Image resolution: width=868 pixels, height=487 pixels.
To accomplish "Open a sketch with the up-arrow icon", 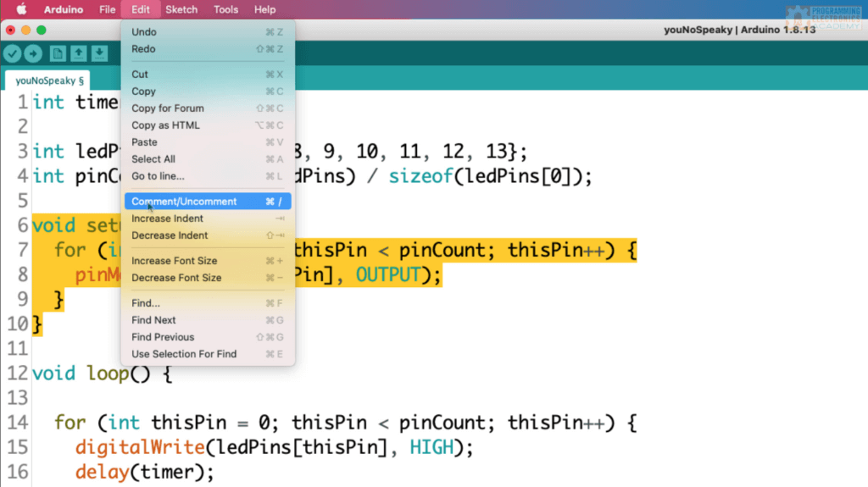I will pos(79,53).
